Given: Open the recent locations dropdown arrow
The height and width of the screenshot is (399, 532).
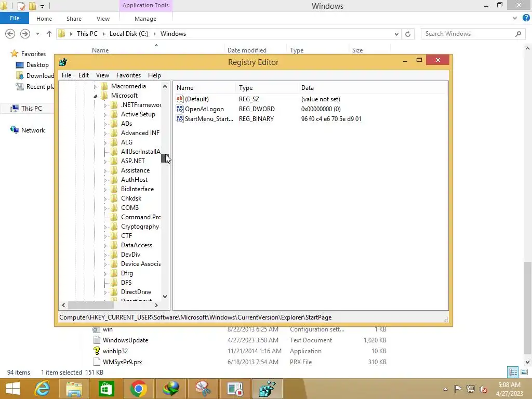Looking at the screenshot, I should (x=37, y=34).
